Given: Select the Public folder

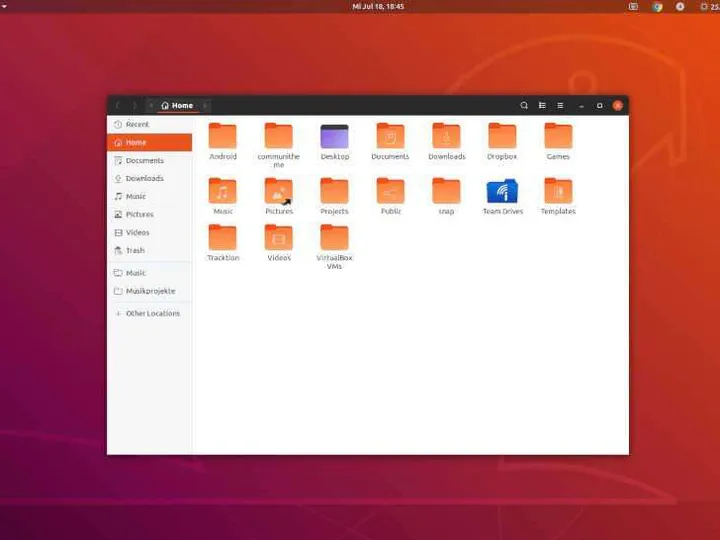Looking at the screenshot, I should tap(390, 191).
